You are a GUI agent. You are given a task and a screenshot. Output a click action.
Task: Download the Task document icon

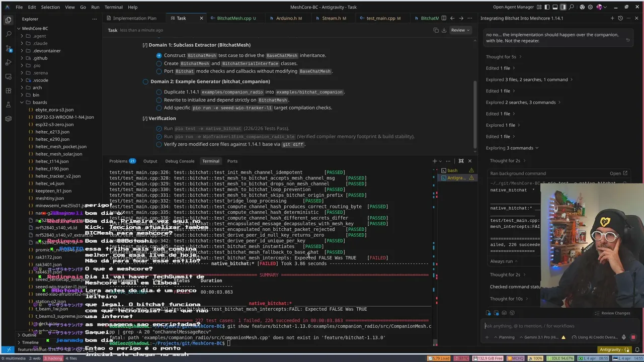(445, 30)
